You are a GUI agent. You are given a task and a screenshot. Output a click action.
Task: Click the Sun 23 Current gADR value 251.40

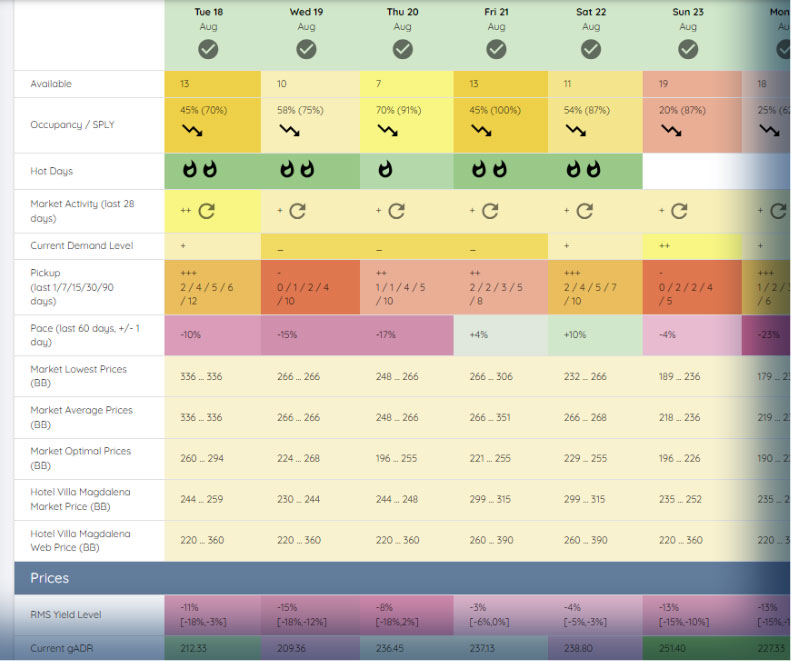pos(672,648)
